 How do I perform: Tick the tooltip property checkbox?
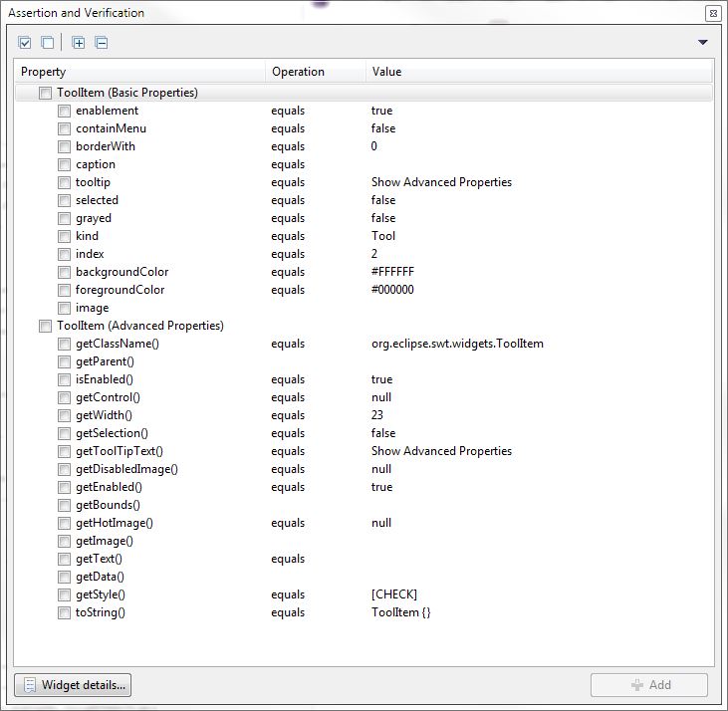(64, 182)
